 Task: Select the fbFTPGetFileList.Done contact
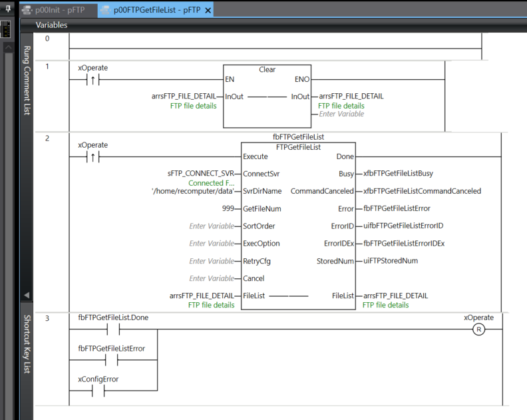(x=112, y=330)
